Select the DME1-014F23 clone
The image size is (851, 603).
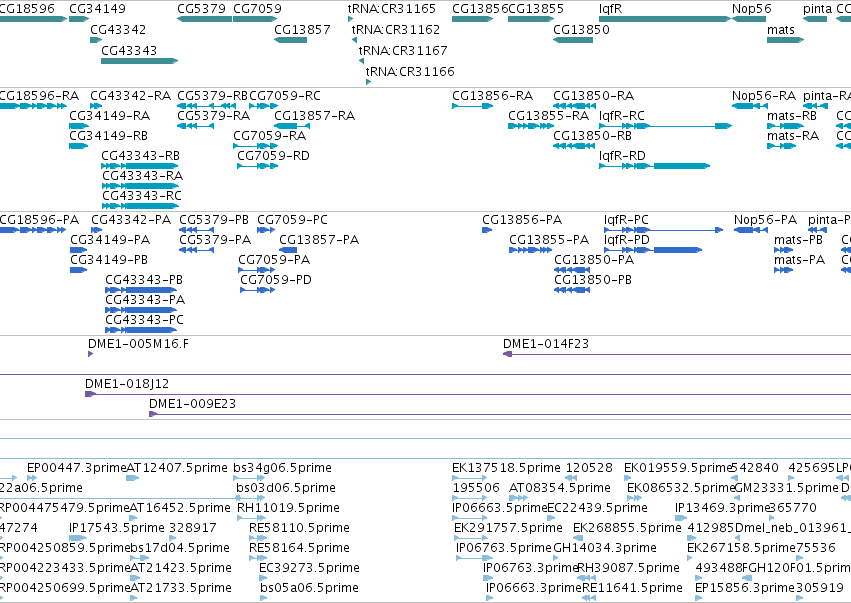677,354
